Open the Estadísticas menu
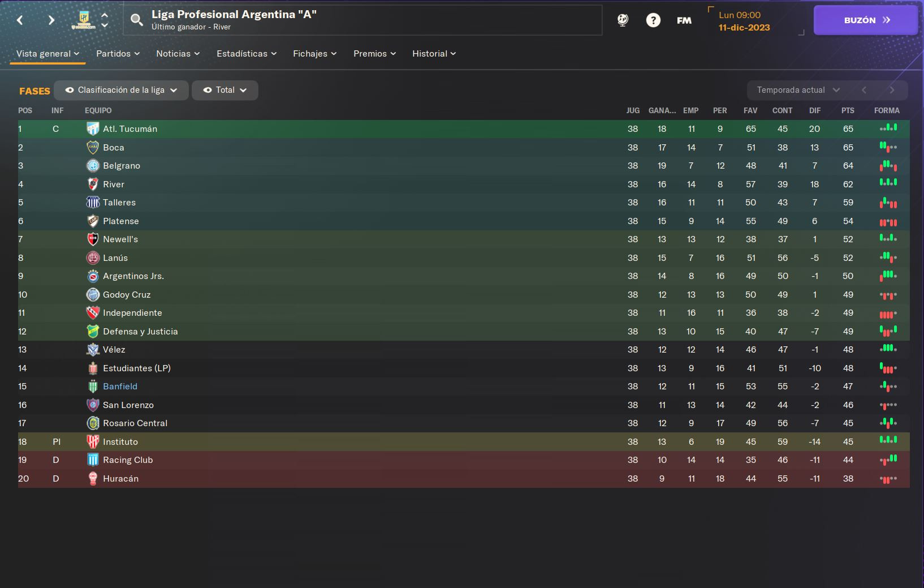The image size is (924, 588). click(247, 54)
